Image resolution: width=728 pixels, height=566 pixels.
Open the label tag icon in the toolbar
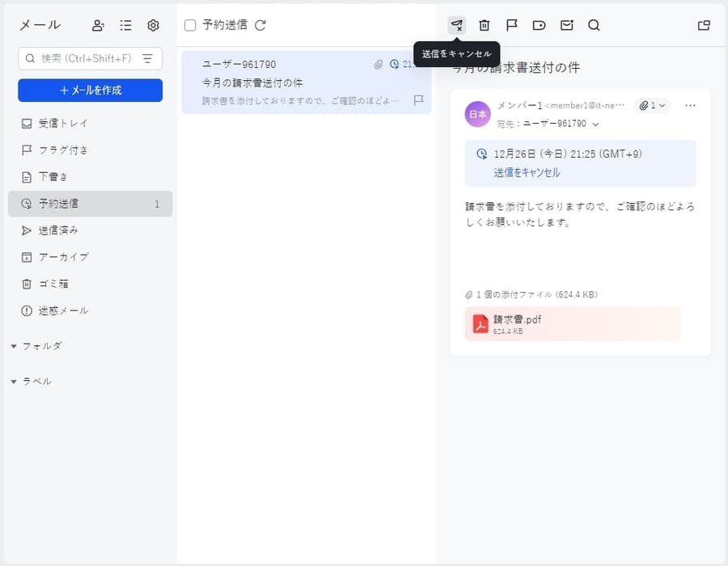[x=539, y=25]
